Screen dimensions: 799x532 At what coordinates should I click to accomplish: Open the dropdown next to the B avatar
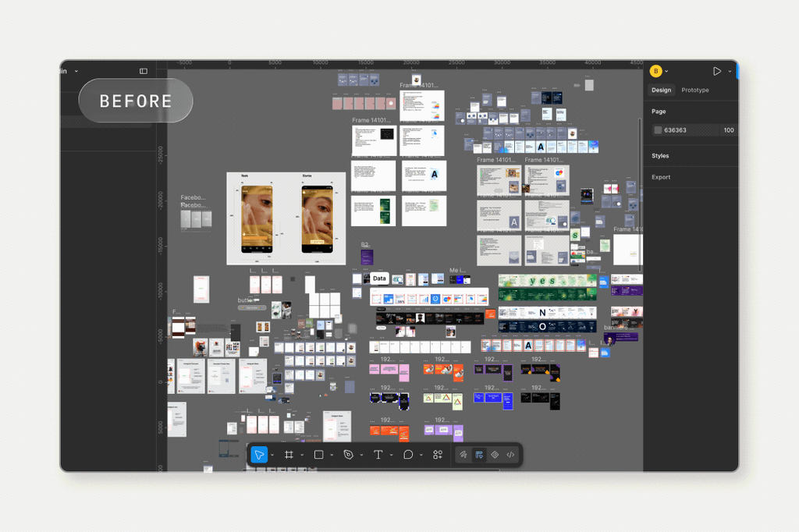(666, 72)
